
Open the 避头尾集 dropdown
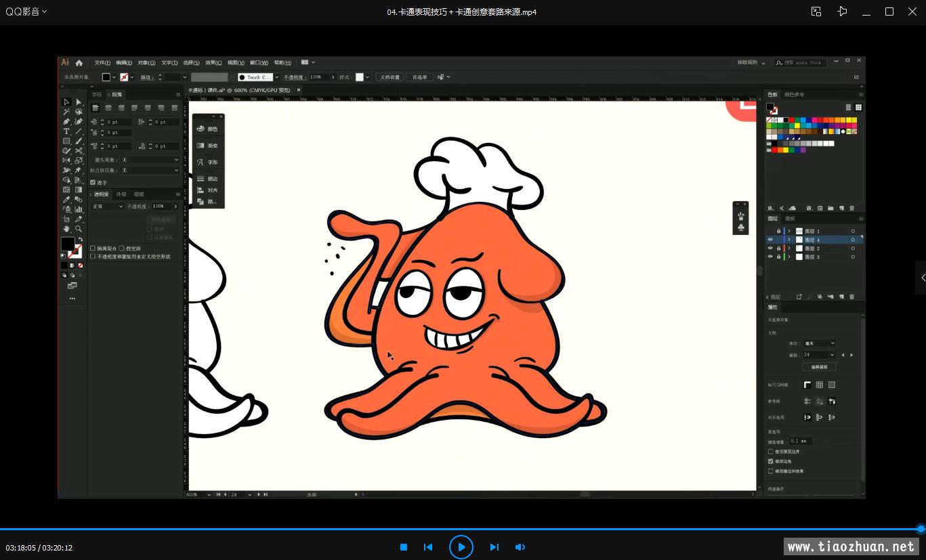[x=150, y=160]
